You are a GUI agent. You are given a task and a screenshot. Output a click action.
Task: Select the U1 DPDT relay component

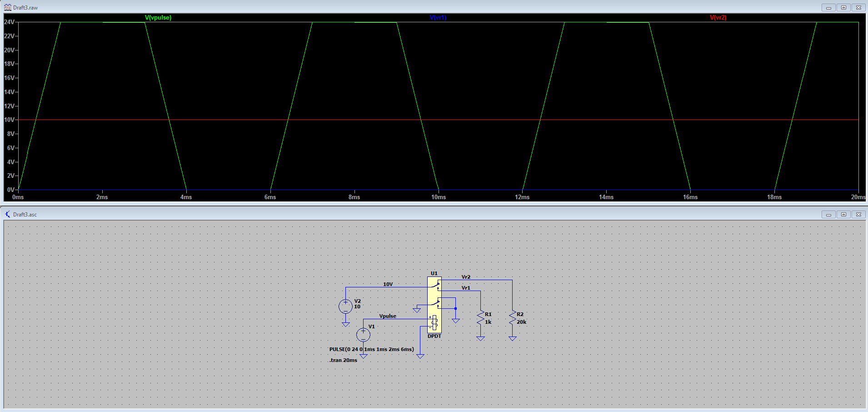click(434, 305)
